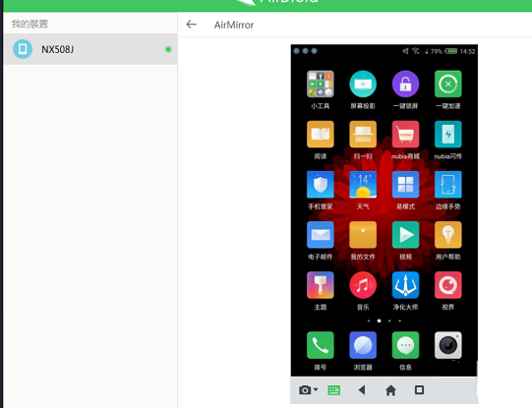Open the 拨号 phone dialer

pyautogui.click(x=321, y=345)
